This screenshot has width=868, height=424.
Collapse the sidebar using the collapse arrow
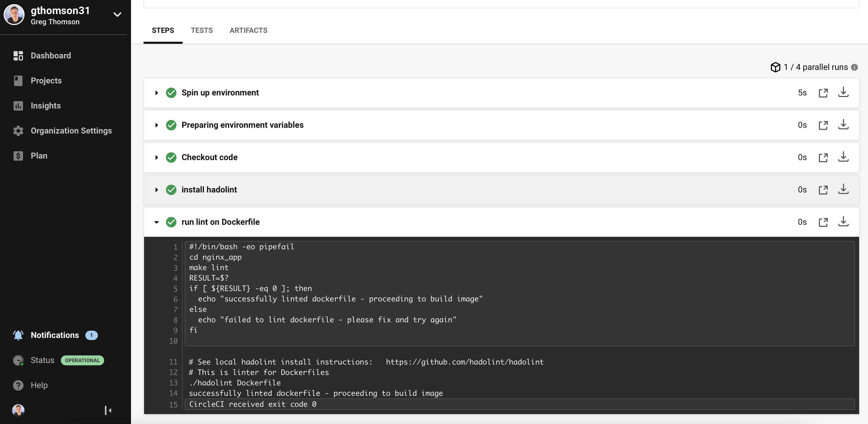coord(108,410)
